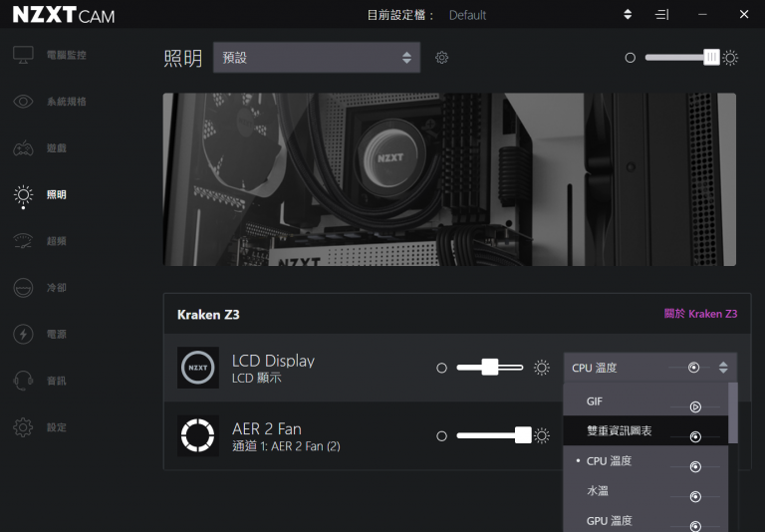Image resolution: width=765 pixels, height=532 pixels.
Task: Open the 關於 Kraken Z3 link
Action: [700, 314]
